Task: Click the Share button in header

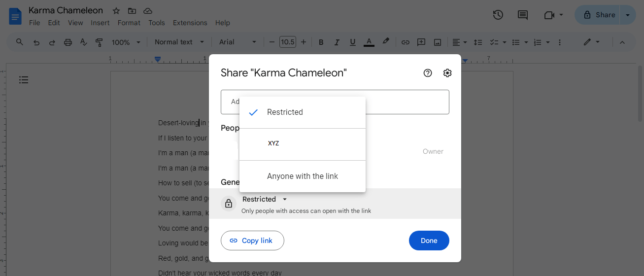Action: tap(598, 15)
